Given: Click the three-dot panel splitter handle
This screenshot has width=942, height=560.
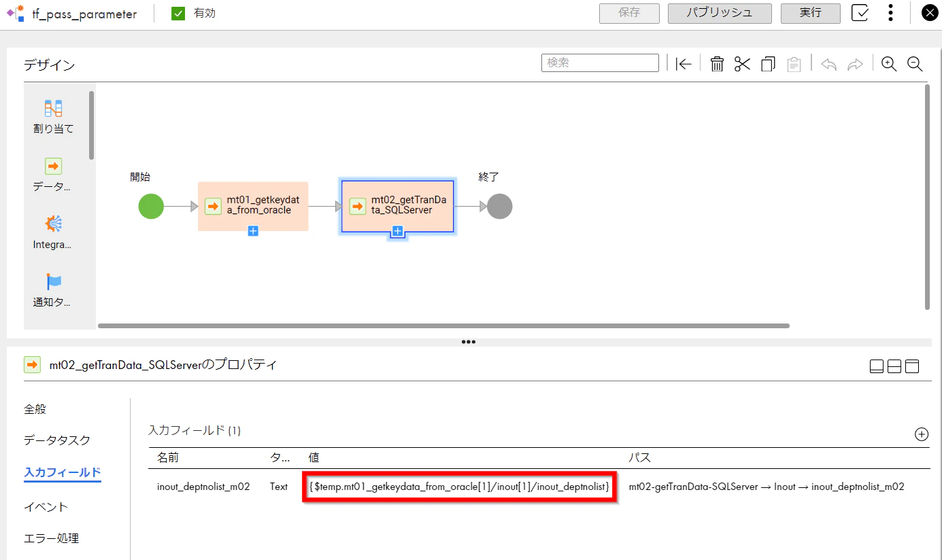Looking at the screenshot, I should (469, 342).
